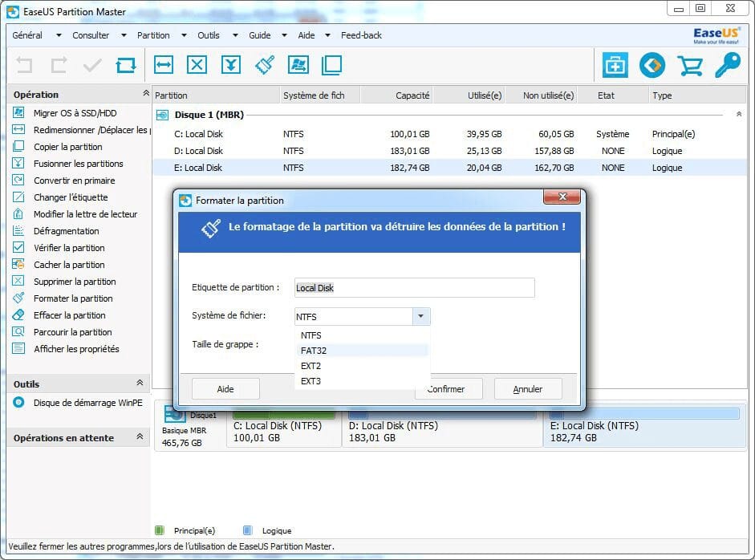
Task: Click the key activation icon
Action: tap(727, 65)
